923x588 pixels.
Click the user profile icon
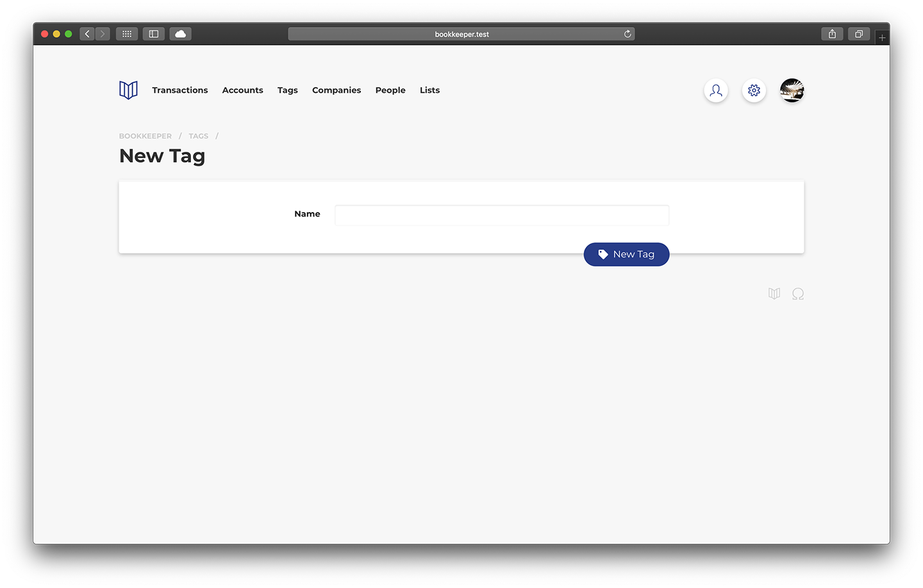point(716,90)
